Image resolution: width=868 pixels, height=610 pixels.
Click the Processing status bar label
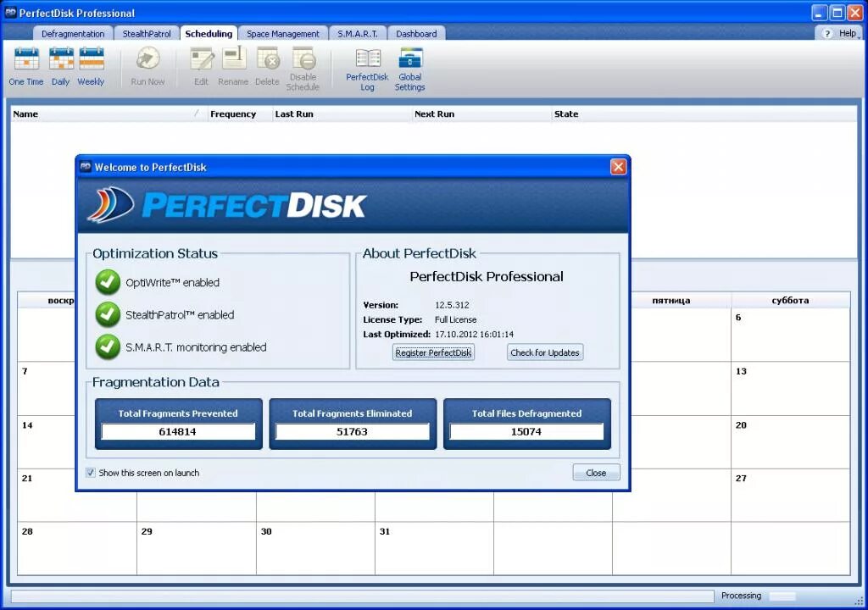741,596
